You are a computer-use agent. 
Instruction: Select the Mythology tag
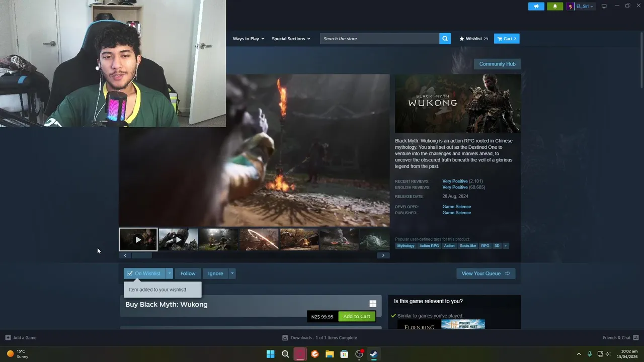[406, 246]
